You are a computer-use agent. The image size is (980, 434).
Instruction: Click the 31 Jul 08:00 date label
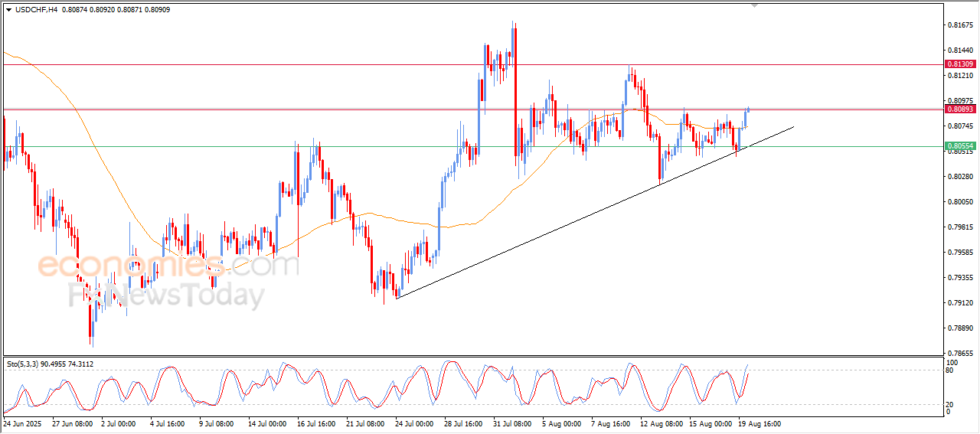click(x=514, y=423)
